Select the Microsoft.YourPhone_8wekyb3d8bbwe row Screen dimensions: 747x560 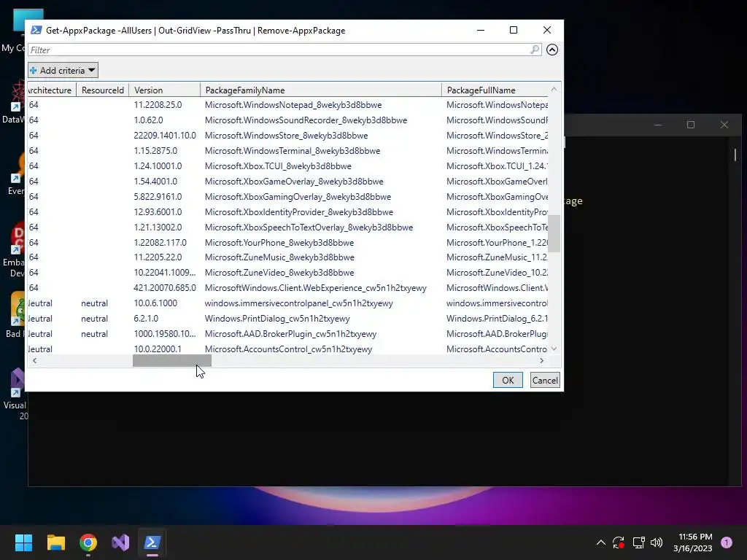click(x=287, y=242)
